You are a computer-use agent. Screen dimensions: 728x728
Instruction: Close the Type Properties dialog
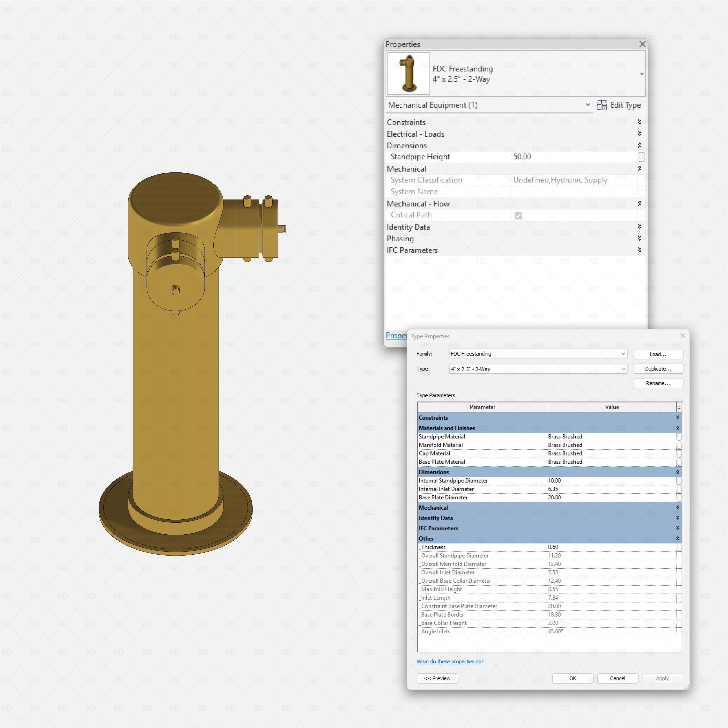682,336
